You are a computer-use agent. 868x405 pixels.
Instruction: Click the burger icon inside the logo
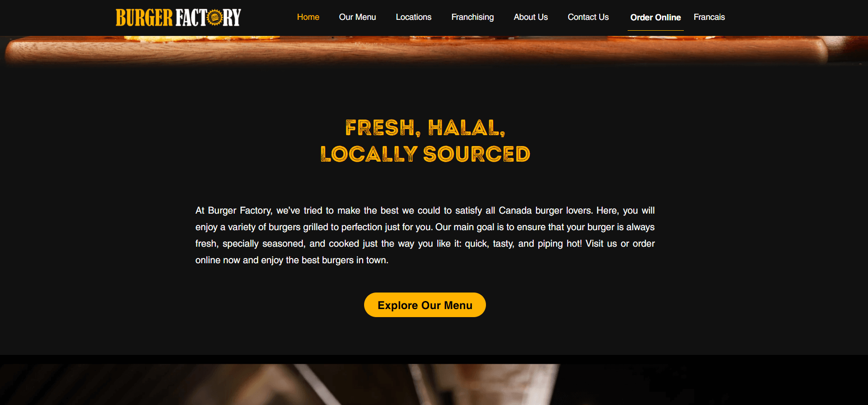tap(215, 18)
